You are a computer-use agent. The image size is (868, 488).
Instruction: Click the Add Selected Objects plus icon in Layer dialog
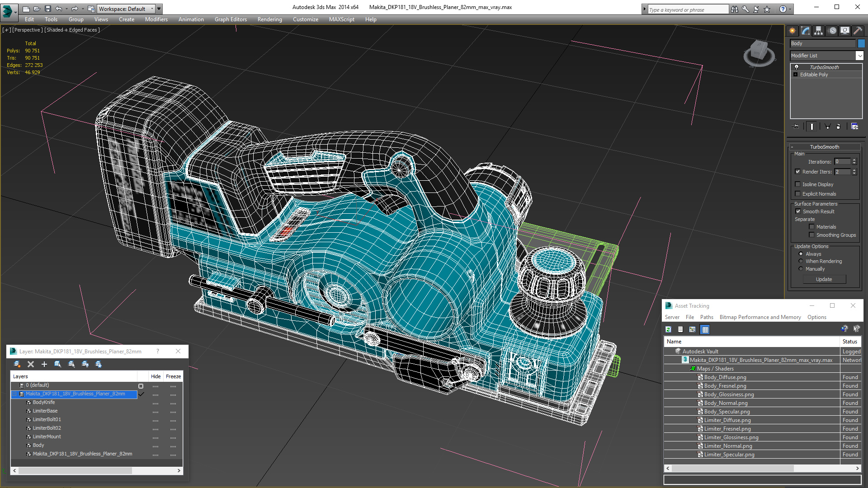pyautogui.click(x=44, y=364)
